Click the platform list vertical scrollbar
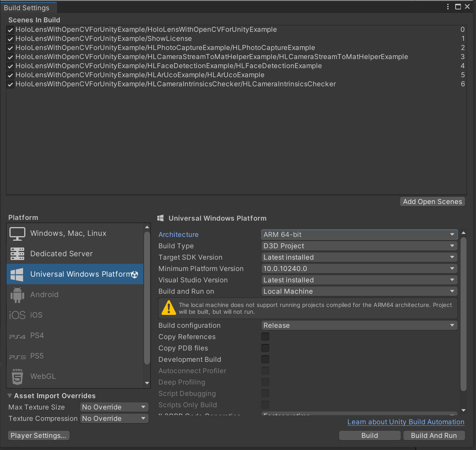Viewport: 476px width, 450px height. pos(147,298)
